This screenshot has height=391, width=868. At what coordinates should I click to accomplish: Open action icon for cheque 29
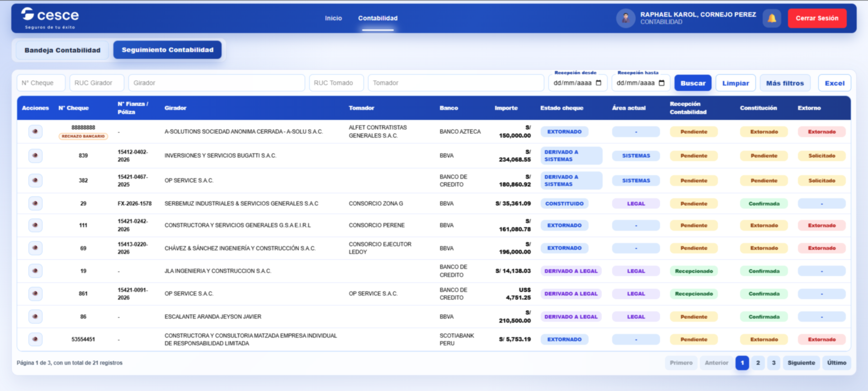point(35,204)
